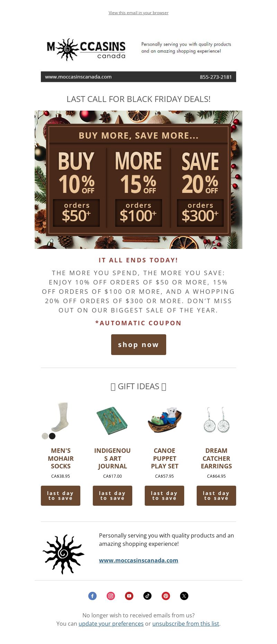Click last day to save under Dream Catcher Earrings
The height and width of the screenshot is (644, 277).
click(x=216, y=496)
